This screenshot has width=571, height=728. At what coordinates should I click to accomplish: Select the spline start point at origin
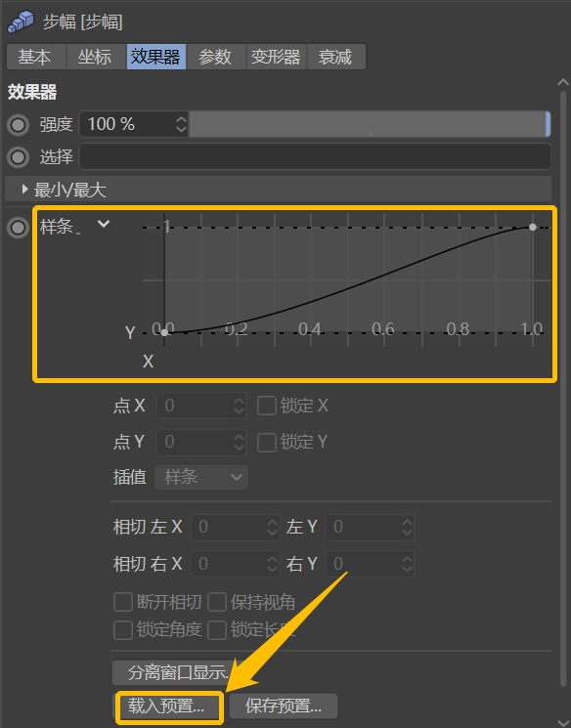[x=164, y=332]
